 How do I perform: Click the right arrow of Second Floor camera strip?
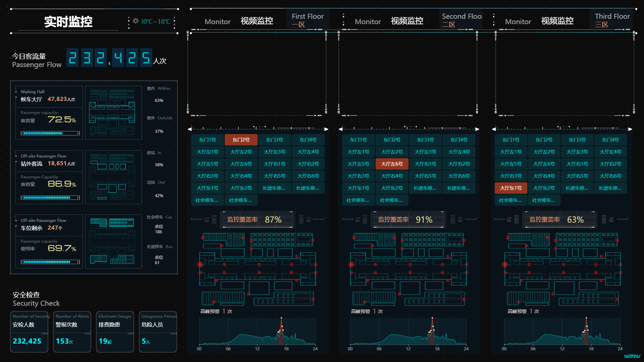[x=477, y=129]
